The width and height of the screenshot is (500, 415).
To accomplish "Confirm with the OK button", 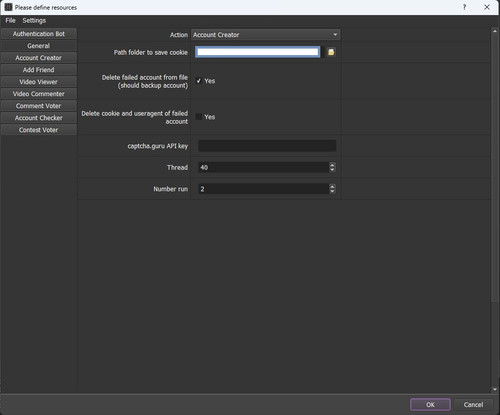I will [x=430, y=405].
